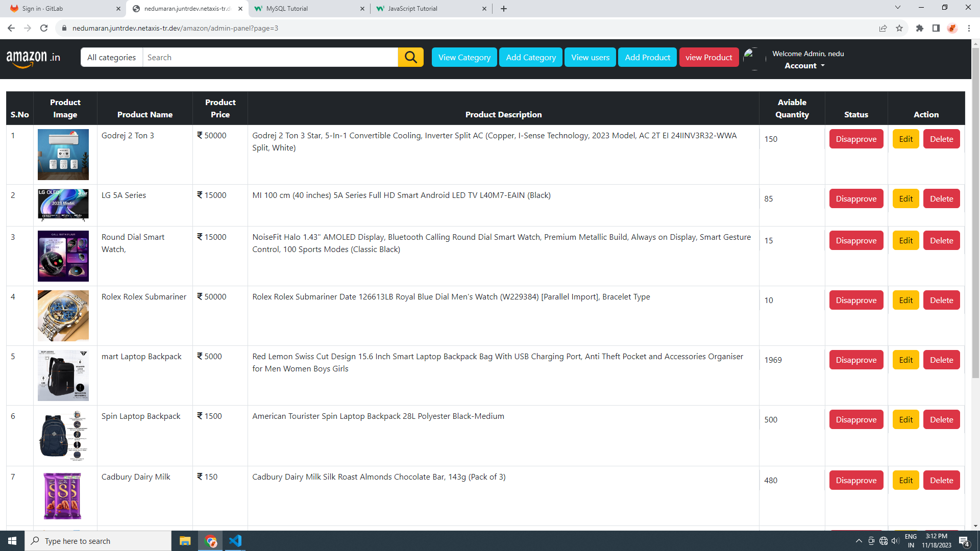
Task: Click the Rolex Submariner product thumbnail
Action: (x=63, y=315)
